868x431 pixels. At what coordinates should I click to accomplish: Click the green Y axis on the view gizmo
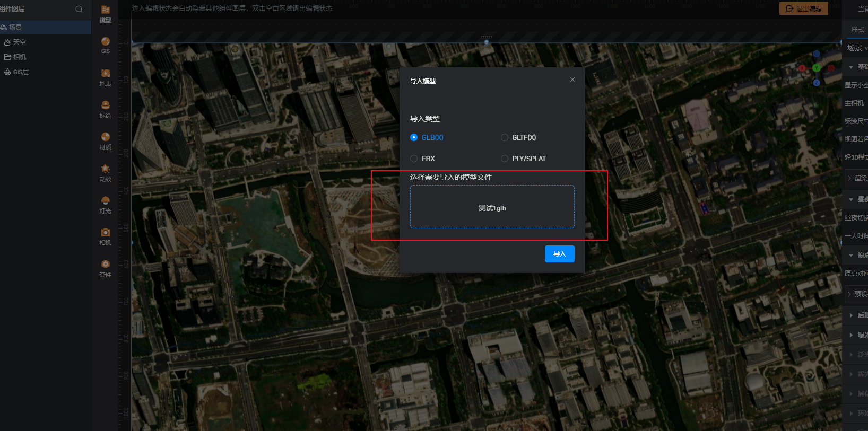point(817,68)
